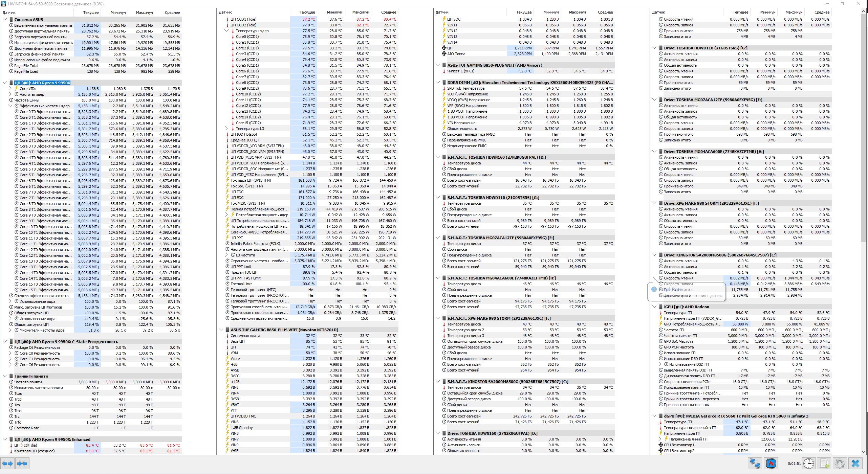Collapse the DDR5 DIMM [#3] group
868x474 pixels.
click(x=438, y=83)
